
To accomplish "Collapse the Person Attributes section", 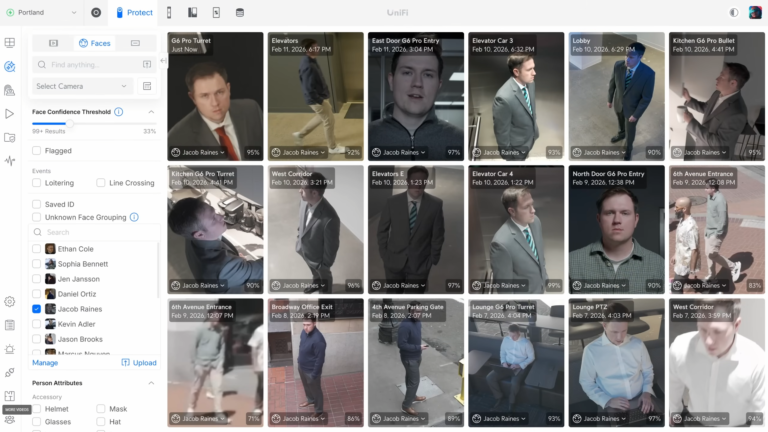I will point(151,383).
